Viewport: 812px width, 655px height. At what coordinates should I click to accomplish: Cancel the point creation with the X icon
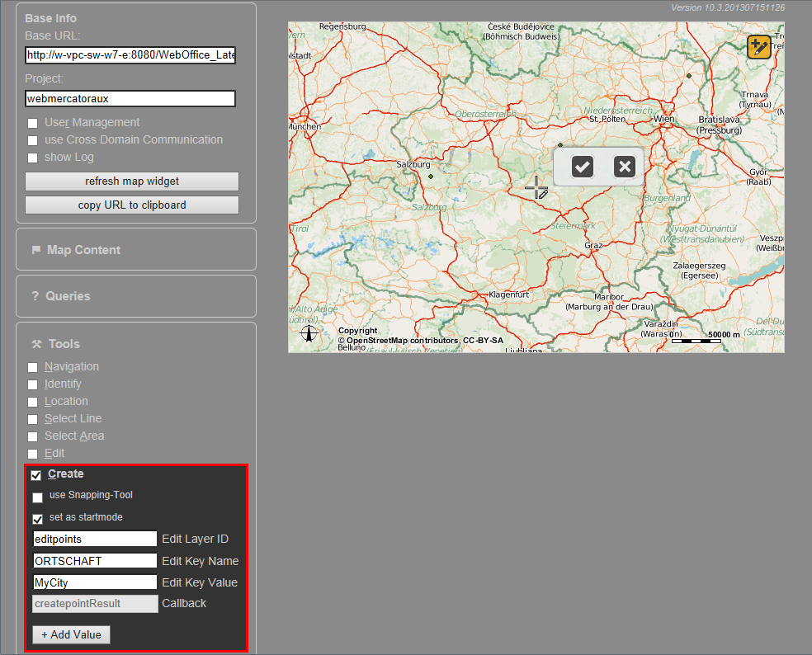click(624, 166)
